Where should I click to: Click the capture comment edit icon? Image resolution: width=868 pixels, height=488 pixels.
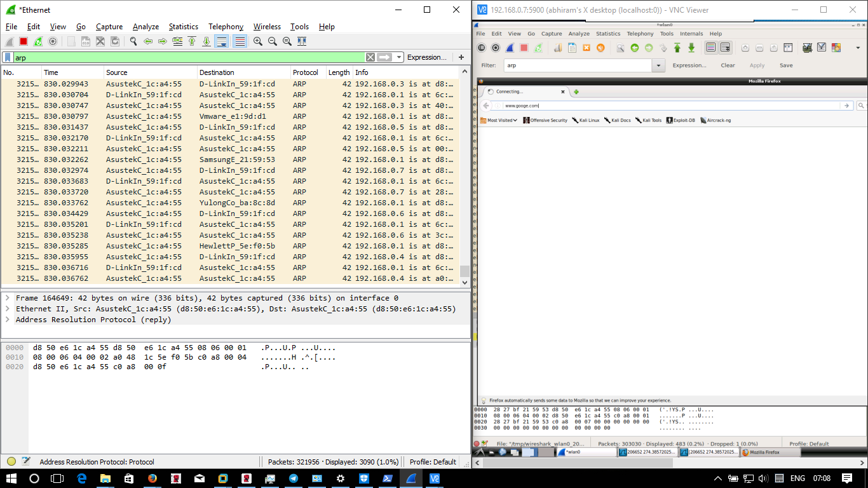click(x=27, y=462)
